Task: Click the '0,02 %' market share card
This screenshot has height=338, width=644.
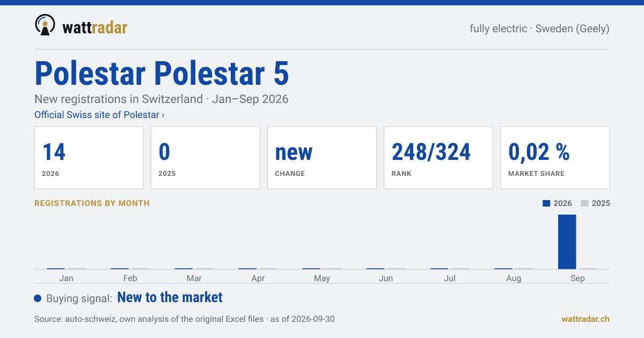Action: (x=555, y=158)
